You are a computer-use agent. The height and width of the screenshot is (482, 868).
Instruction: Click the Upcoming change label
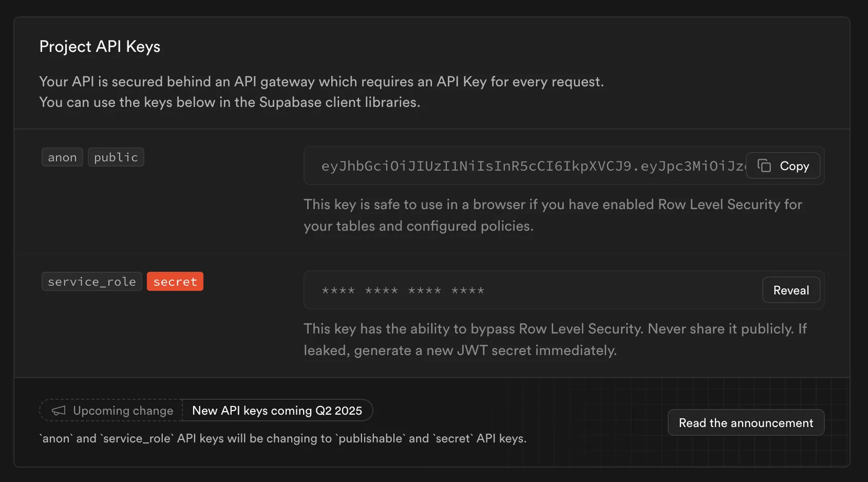pos(122,410)
